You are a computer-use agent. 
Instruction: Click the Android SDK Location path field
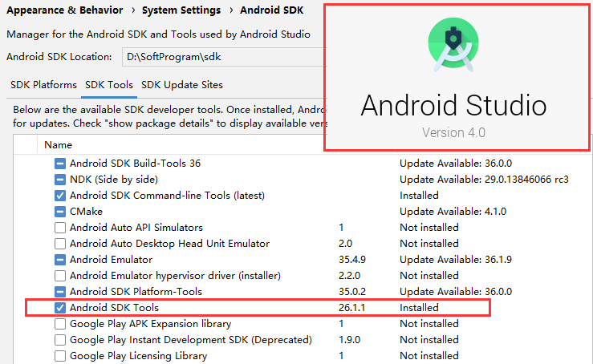coord(223,57)
